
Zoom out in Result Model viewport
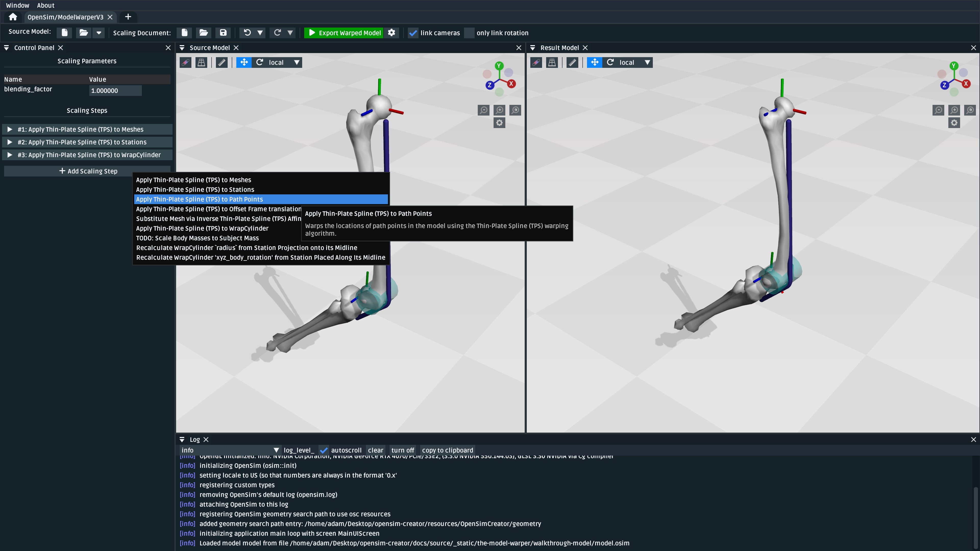(939, 110)
